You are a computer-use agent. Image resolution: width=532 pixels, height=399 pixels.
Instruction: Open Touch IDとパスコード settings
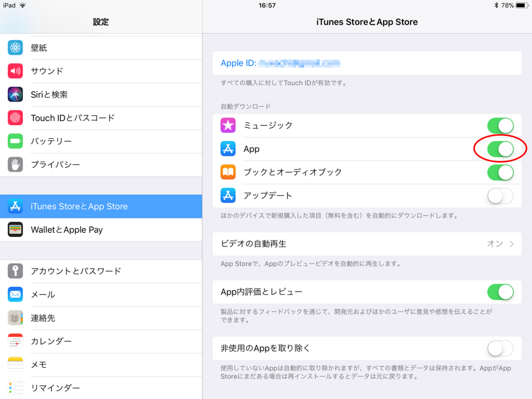tap(101, 118)
